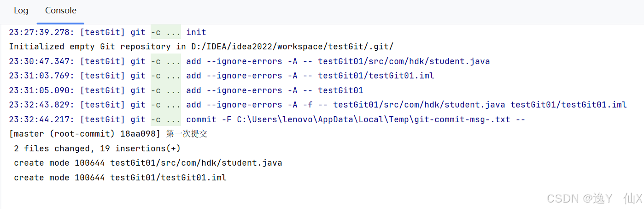Expand '-c ...' in the 23:31:03.769 line
The width and height of the screenshot is (644, 209).
pyautogui.click(x=166, y=76)
